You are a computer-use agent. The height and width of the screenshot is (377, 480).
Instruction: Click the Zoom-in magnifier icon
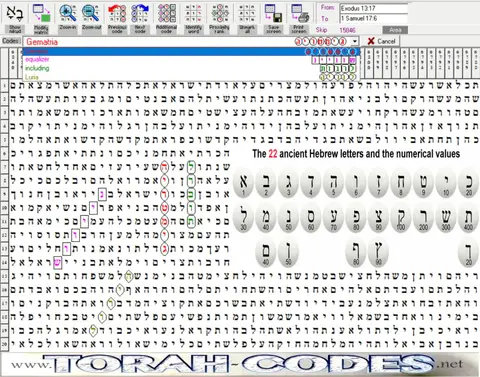67,13
